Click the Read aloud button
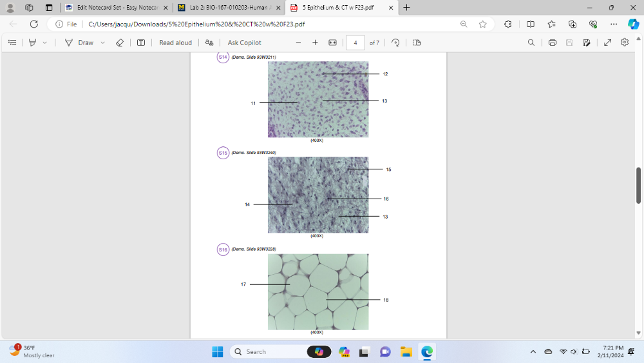Viewport: 644px width, 363px height. [x=175, y=43]
